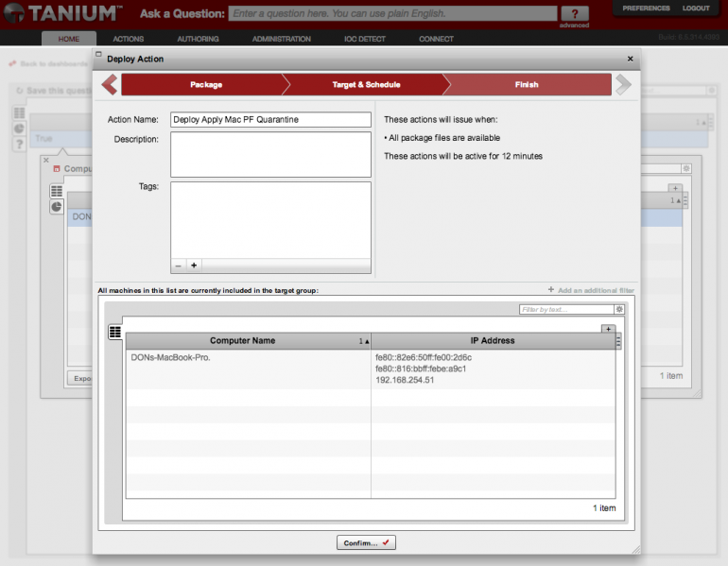
Task: Click the Confirm button
Action: click(x=366, y=542)
